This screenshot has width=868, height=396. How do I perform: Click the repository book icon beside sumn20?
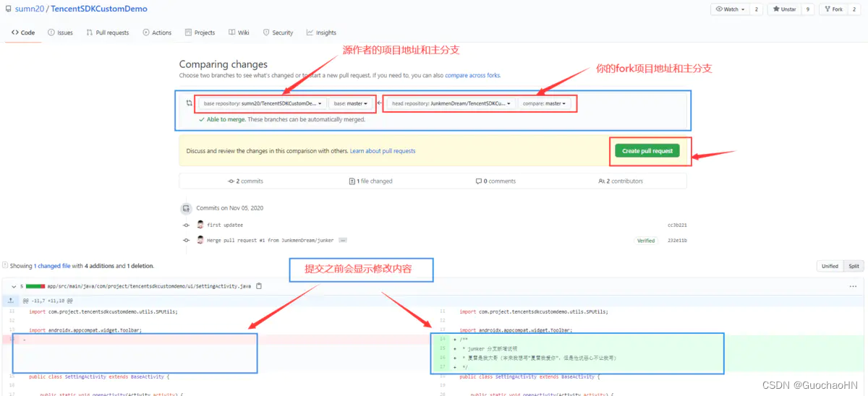click(x=8, y=9)
